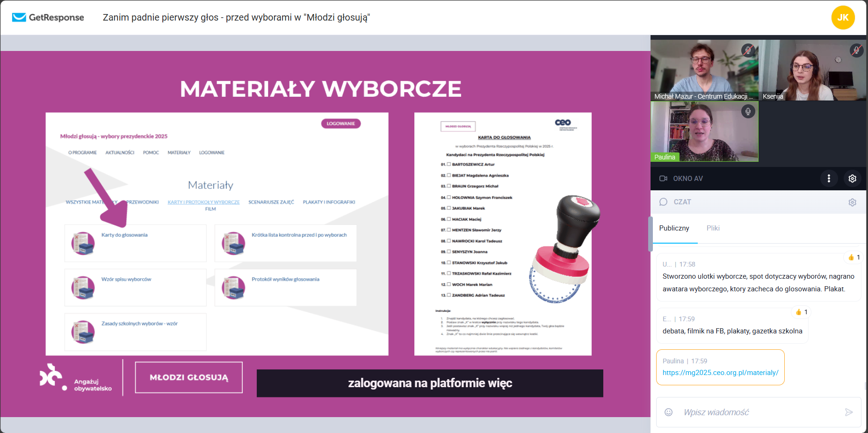The image size is (868, 433).
Task: Switch to the Pliki tab
Action: pos(713,228)
